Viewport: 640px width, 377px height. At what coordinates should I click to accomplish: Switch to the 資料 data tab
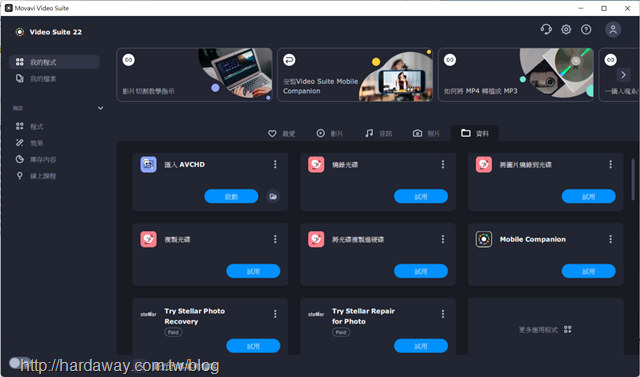[x=475, y=133]
